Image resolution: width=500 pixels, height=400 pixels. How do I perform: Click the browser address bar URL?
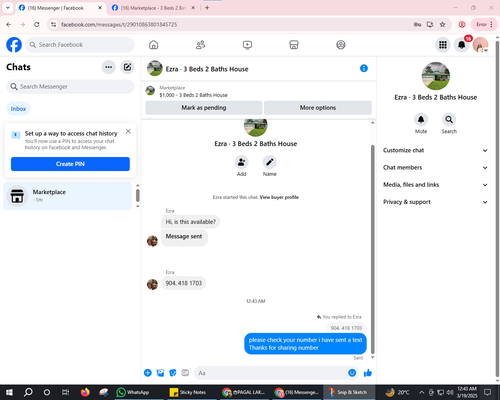click(119, 24)
